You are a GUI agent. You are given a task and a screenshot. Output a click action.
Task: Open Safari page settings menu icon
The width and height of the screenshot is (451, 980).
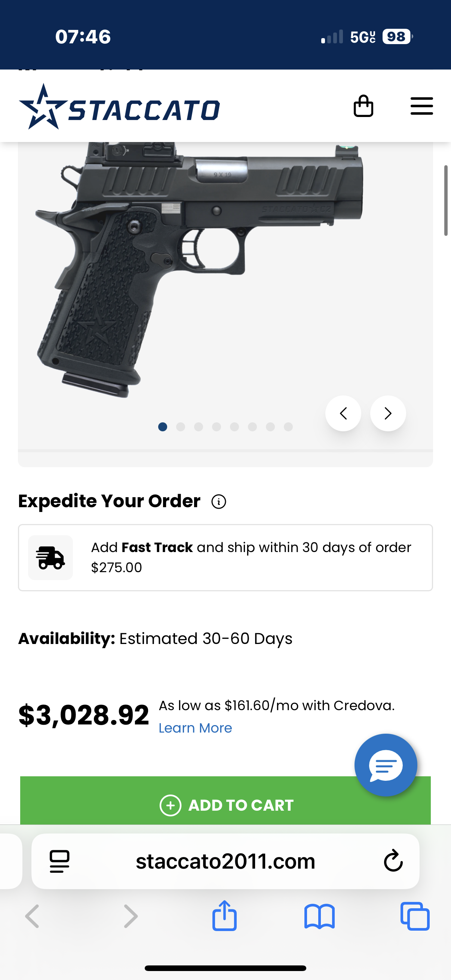click(x=60, y=861)
